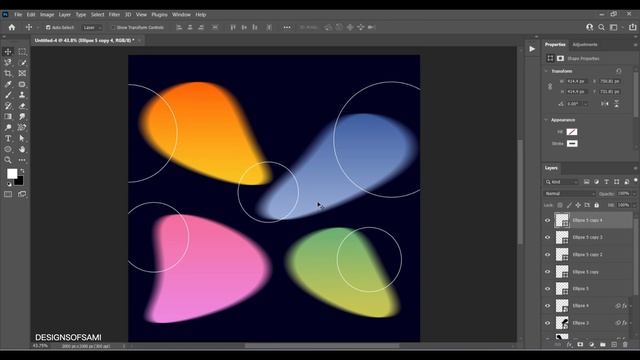The height and width of the screenshot is (360, 640).
Task: Hide the Ellipse 5 copy 2 layer
Action: pos(548,255)
